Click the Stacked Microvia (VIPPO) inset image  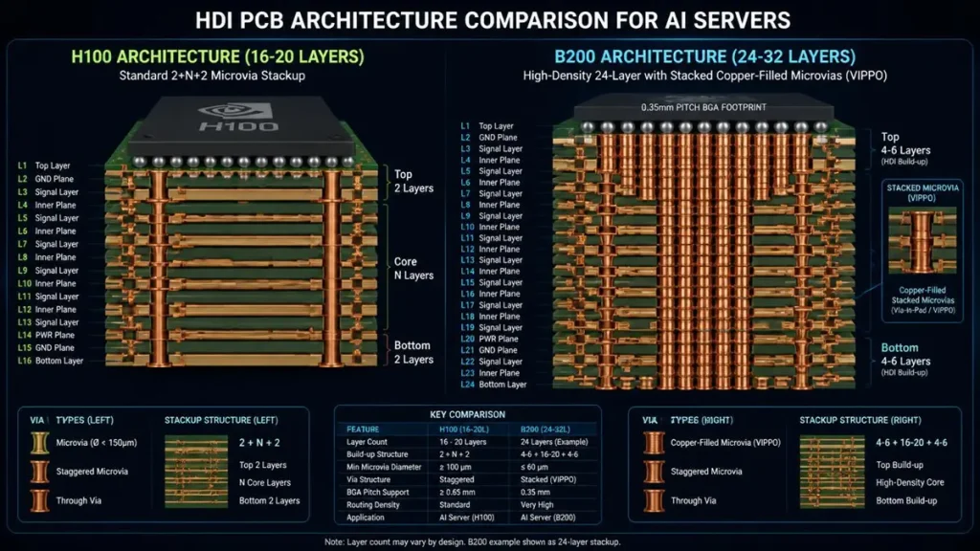(922, 240)
